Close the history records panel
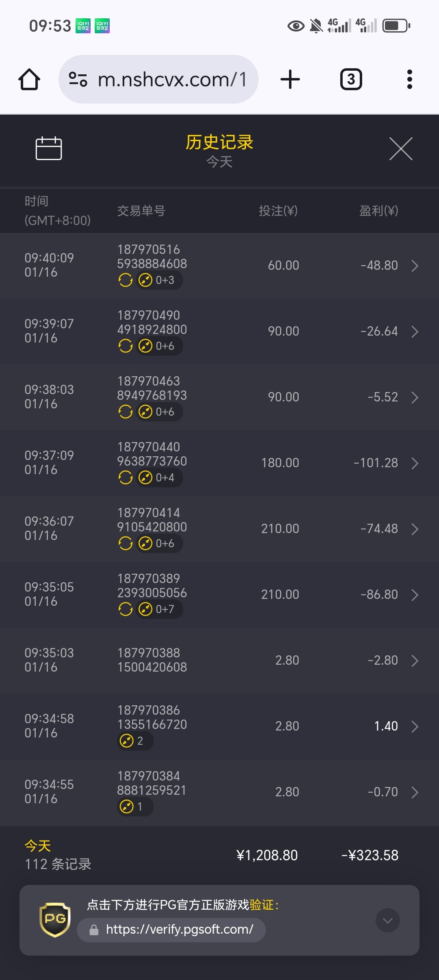The width and height of the screenshot is (439, 980). point(401,149)
